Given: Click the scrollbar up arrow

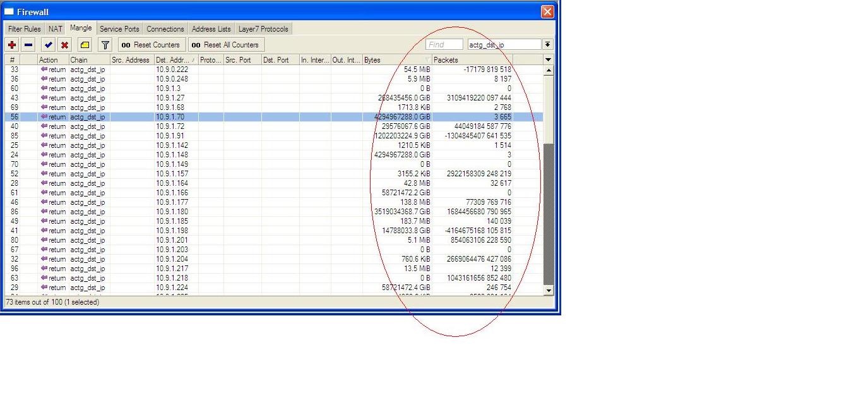Looking at the screenshot, I should click(549, 70).
